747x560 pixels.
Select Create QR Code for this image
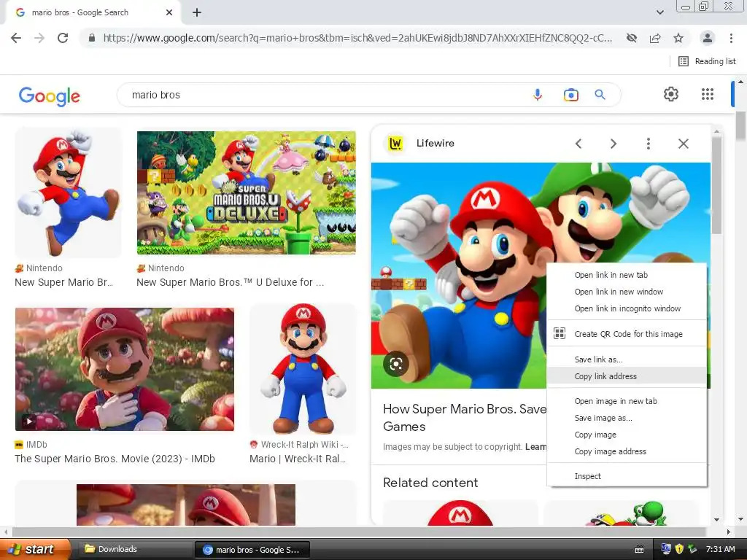627,334
